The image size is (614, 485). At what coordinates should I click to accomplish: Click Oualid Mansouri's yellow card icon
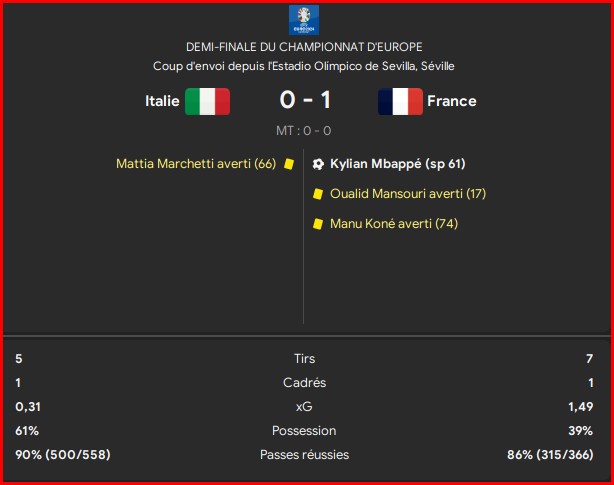318,194
